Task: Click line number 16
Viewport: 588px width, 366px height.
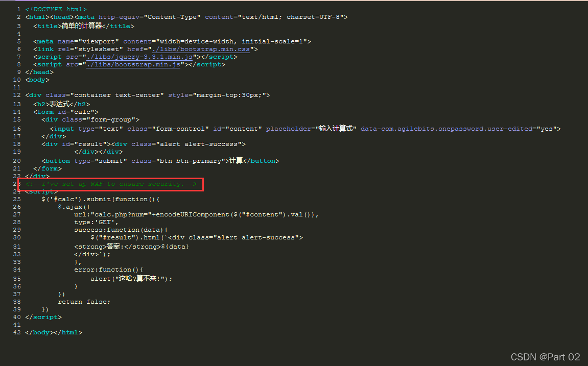Action: [x=16, y=128]
